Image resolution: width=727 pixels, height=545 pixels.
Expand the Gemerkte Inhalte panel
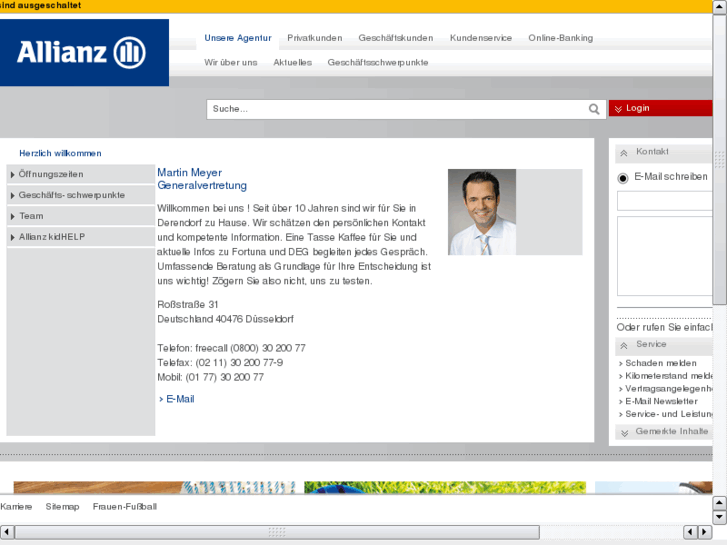(624, 433)
